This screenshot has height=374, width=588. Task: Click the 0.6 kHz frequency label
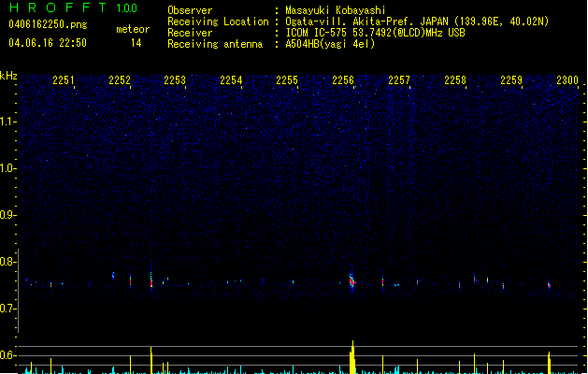coord(7,355)
